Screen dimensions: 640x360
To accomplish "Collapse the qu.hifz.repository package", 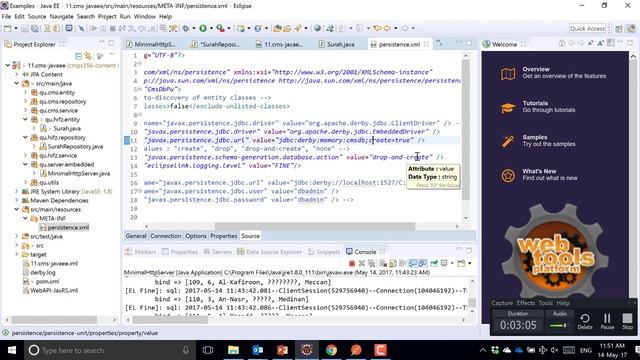I will 25,138.
